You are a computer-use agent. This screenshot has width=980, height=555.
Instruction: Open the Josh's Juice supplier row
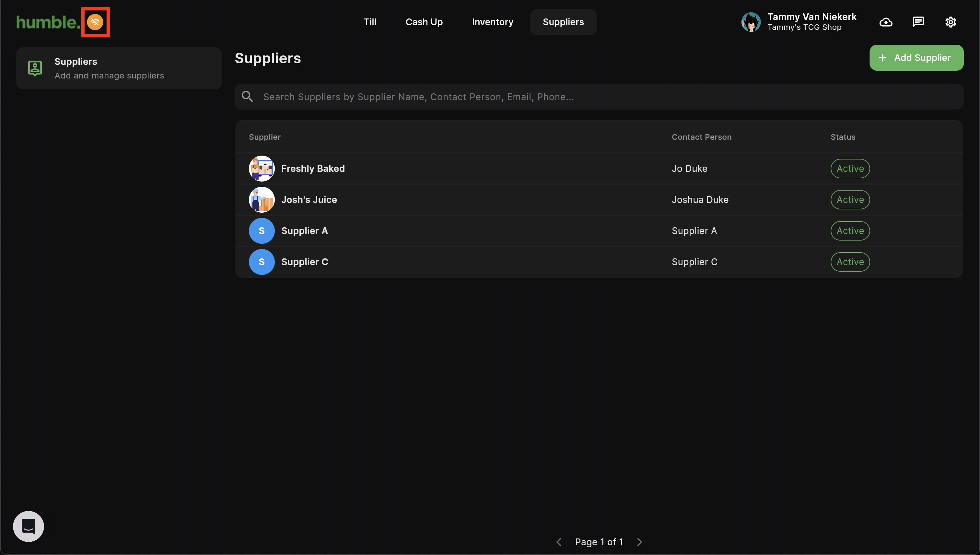pyautogui.click(x=599, y=200)
